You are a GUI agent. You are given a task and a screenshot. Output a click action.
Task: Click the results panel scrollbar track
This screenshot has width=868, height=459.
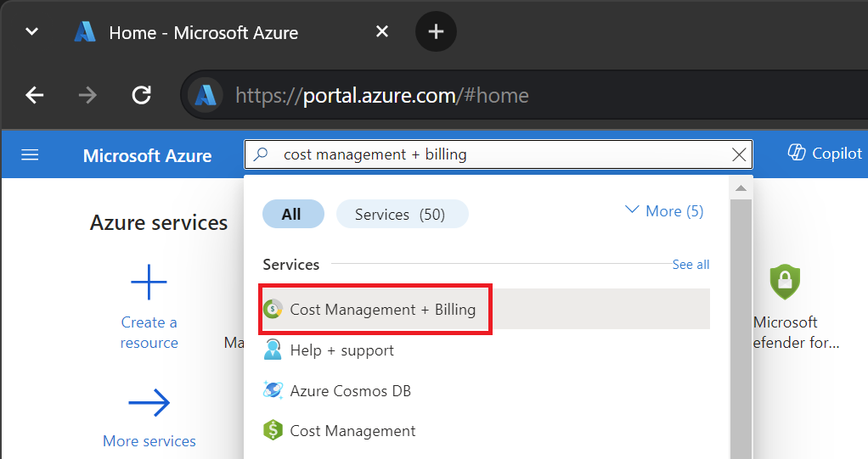coord(741,328)
